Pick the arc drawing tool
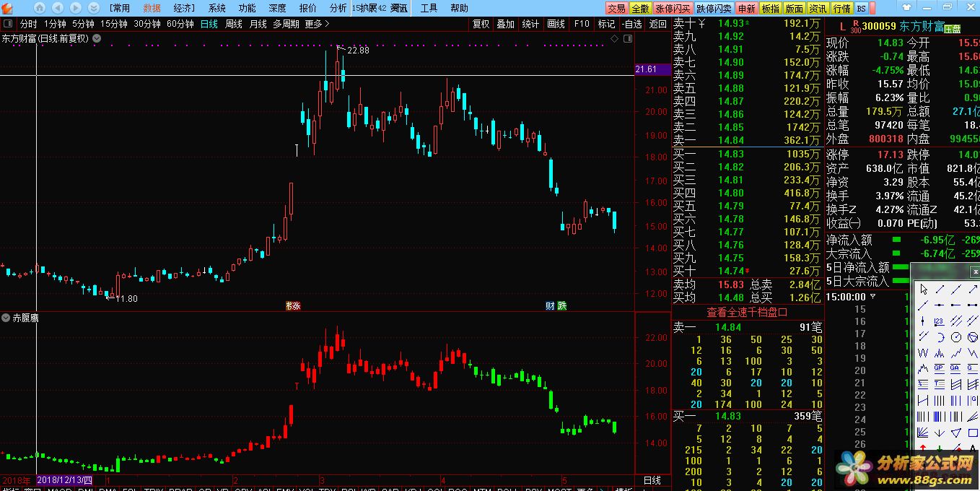Viewport: 980px width, 491px height. [940, 337]
